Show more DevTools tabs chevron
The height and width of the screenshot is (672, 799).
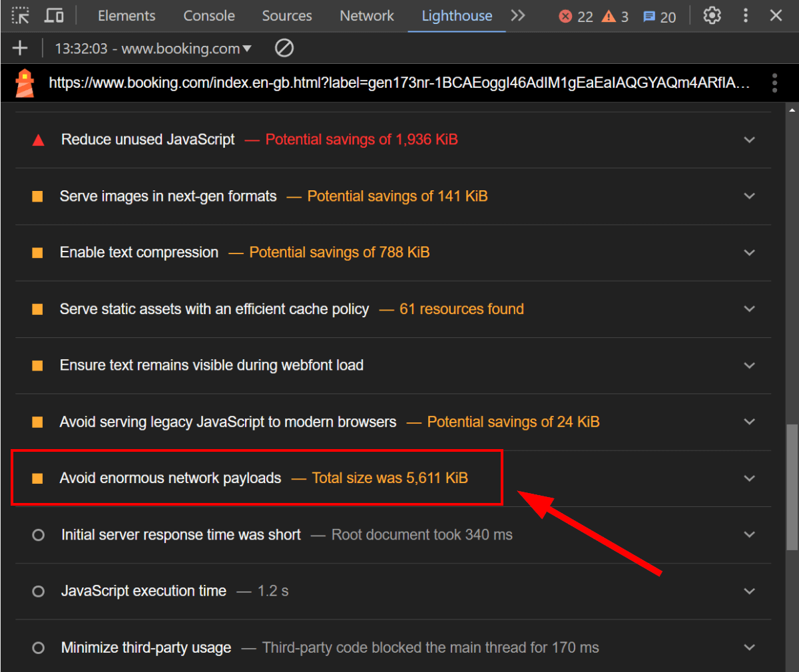click(517, 15)
